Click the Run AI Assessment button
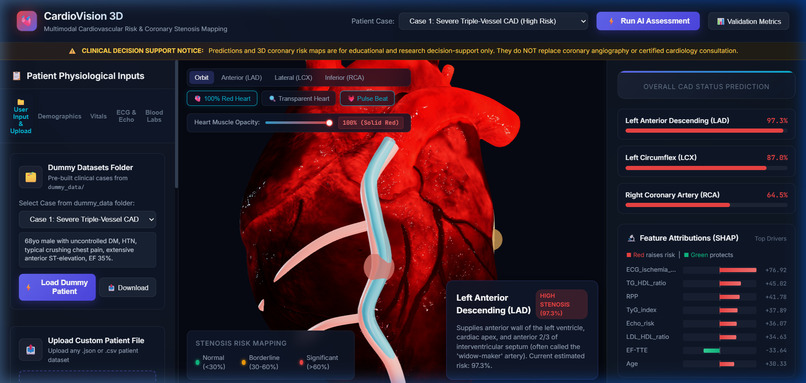The width and height of the screenshot is (806, 383). [648, 21]
